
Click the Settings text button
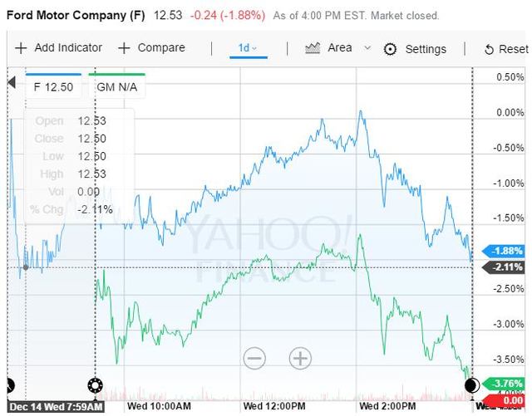click(x=426, y=49)
